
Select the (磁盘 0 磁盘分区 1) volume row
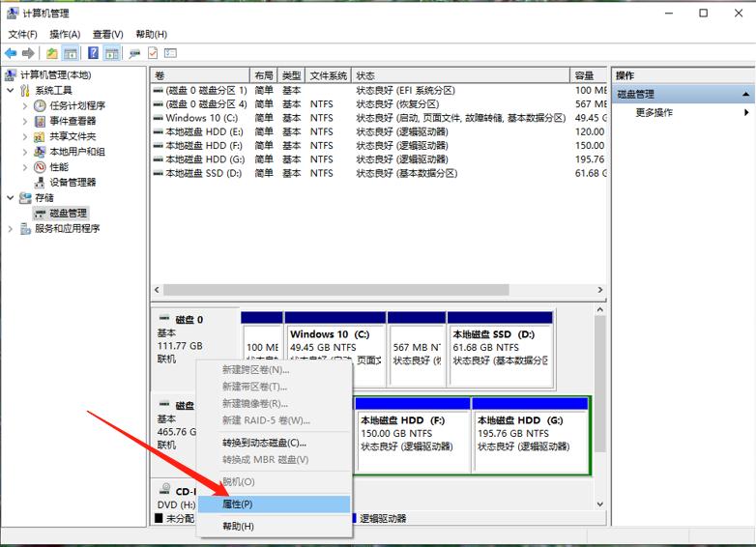tap(378, 91)
